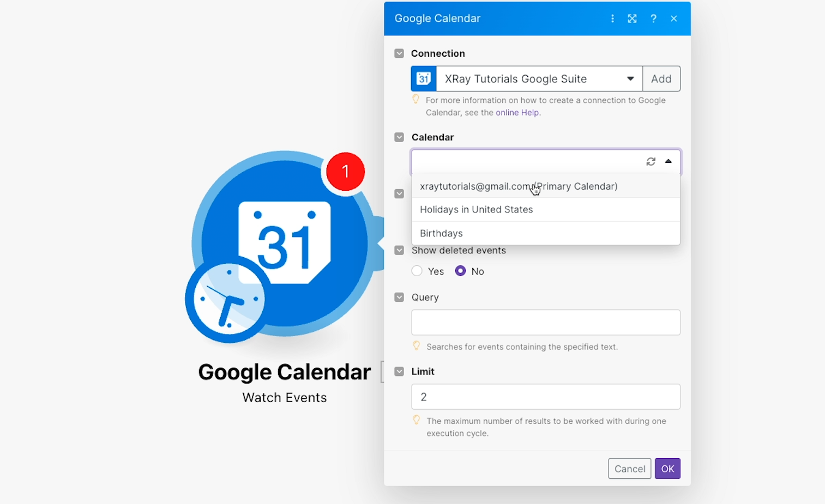This screenshot has width=825, height=504.
Task: Click the hint bulb under the Query field
Action: [x=416, y=345]
